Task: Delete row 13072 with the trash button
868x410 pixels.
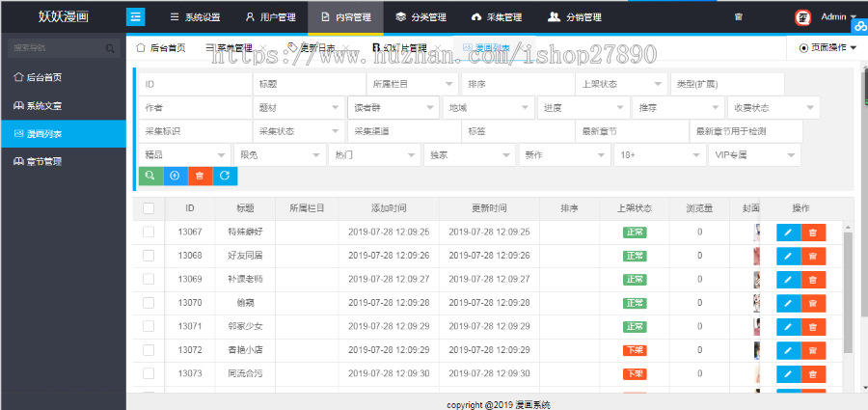Action: [813, 351]
